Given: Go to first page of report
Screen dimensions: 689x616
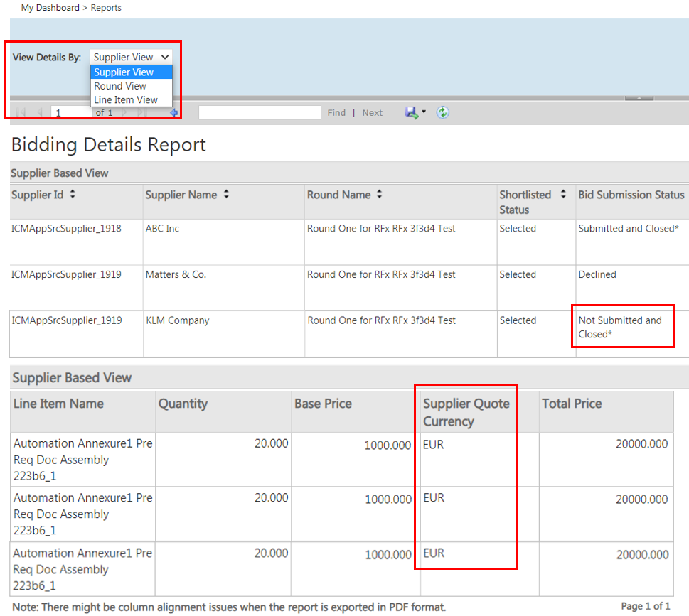Looking at the screenshot, I should pyautogui.click(x=21, y=112).
